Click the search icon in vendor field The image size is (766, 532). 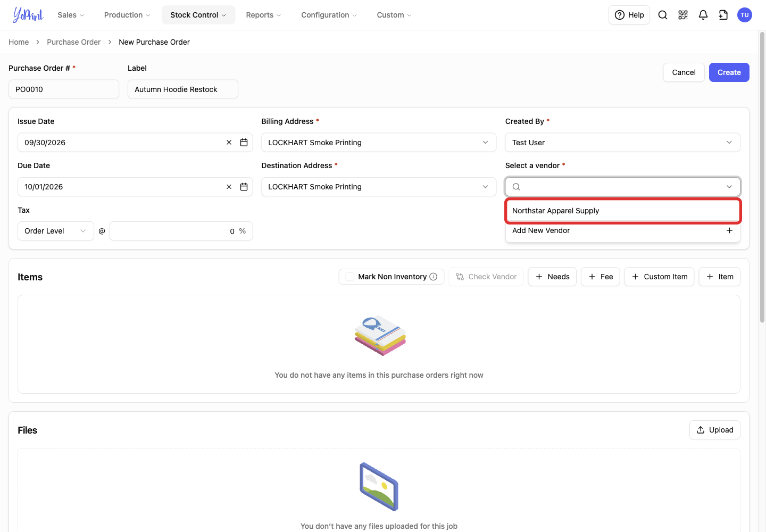517,187
